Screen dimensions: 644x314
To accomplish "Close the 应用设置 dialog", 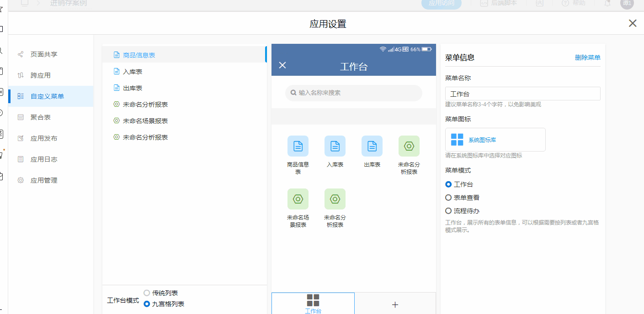I will pos(632,23).
